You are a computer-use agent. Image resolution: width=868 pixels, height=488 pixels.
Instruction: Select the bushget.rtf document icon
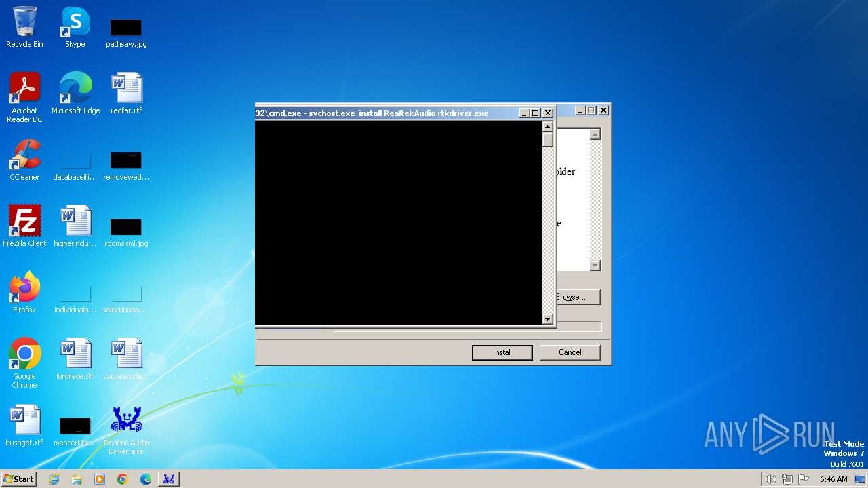(24, 426)
